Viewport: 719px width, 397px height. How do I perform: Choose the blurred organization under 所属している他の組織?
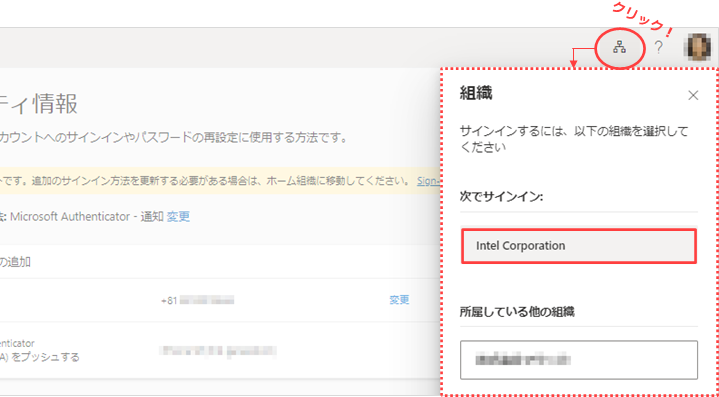pyautogui.click(x=579, y=359)
